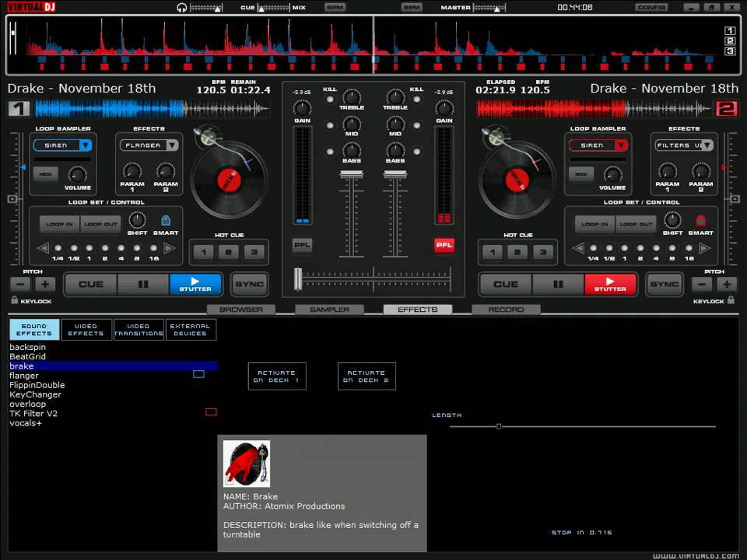
Task: Disable red PFL on deck 2
Action: [444, 245]
